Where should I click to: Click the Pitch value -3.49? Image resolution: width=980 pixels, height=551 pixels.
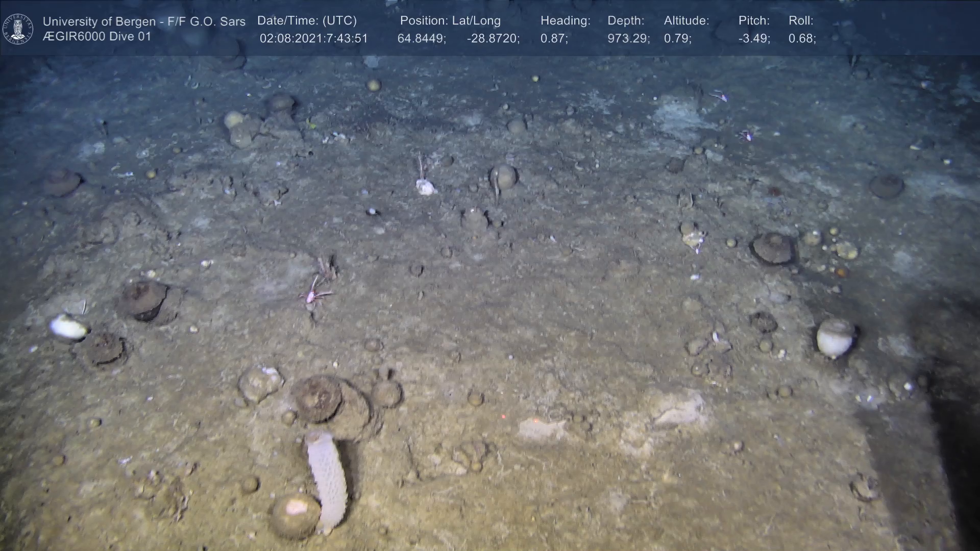[x=754, y=39]
